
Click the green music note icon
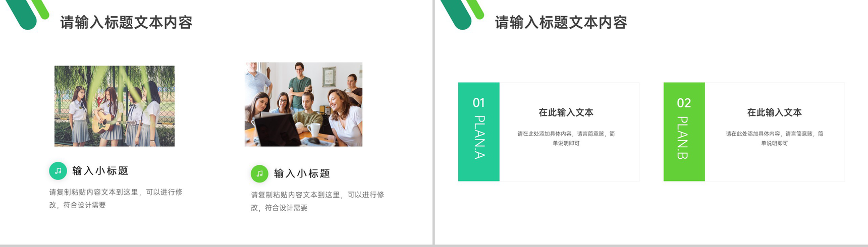pos(259,174)
